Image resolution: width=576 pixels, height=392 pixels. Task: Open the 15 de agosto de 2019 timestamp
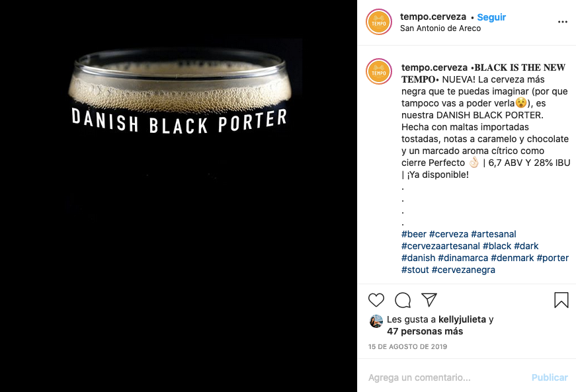[407, 346]
